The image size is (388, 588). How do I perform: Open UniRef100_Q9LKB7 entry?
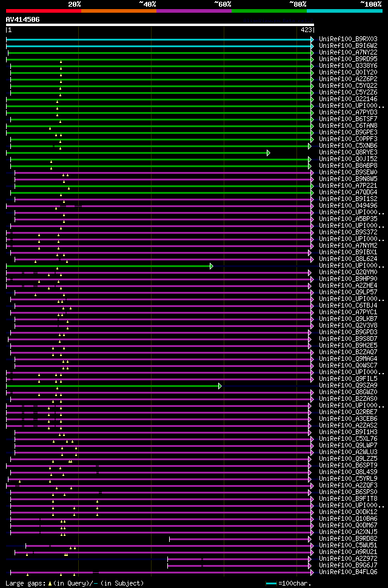click(x=348, y=319)
